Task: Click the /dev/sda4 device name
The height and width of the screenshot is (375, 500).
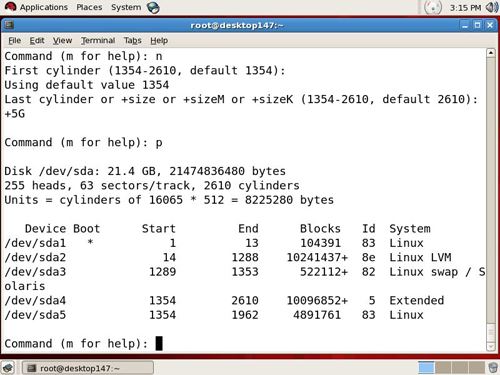Action: pyautogui.click(x=35, y=300)
